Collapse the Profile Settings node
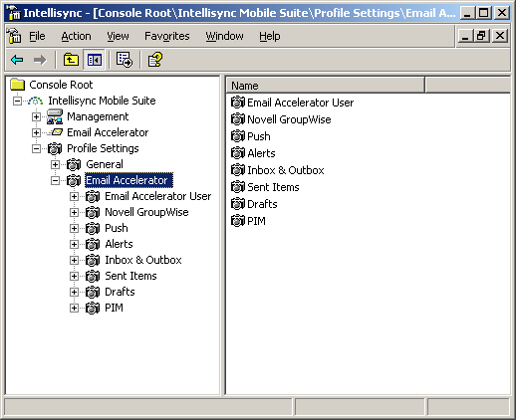Screen dimensions: 516x420 pos(36,148)
